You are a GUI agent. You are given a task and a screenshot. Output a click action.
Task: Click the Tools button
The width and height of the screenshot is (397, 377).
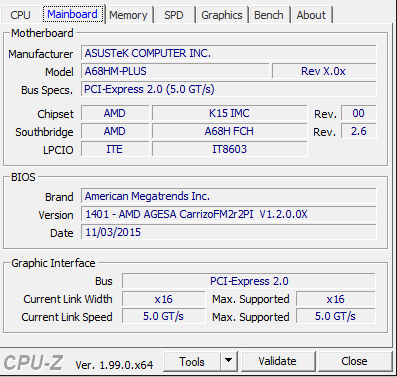tap(192, 361)
